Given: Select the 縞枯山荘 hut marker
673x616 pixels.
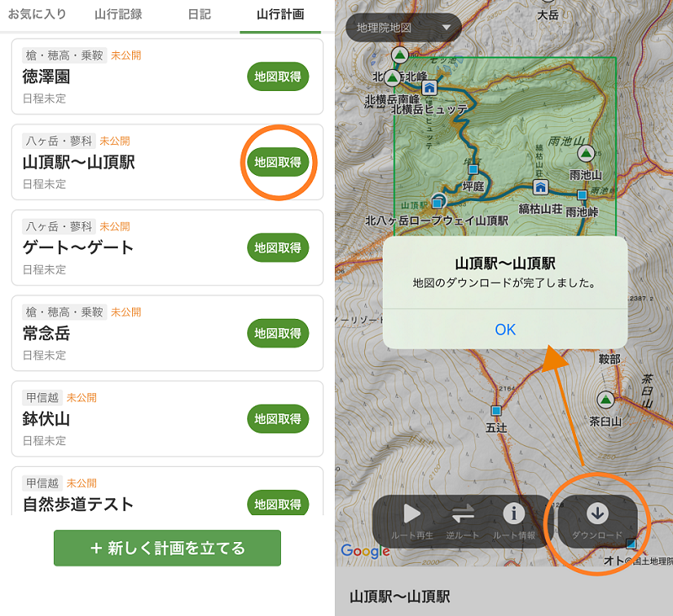Looking at the screenshot, I should (x=540, y=187).
